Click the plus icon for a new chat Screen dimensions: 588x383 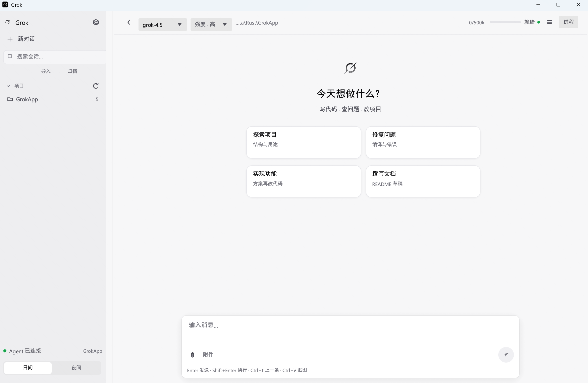[10, 39]
